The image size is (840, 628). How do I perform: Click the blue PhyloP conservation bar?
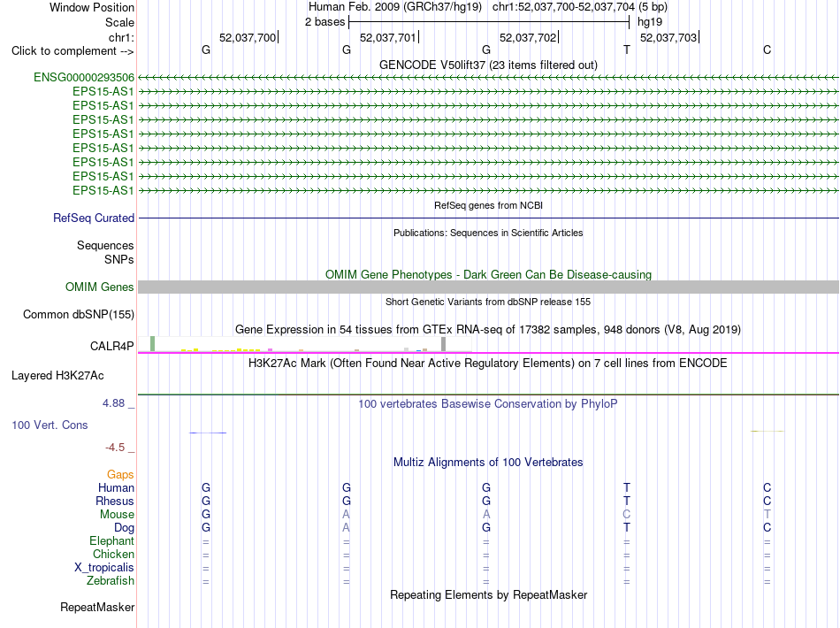click(208, 433)
